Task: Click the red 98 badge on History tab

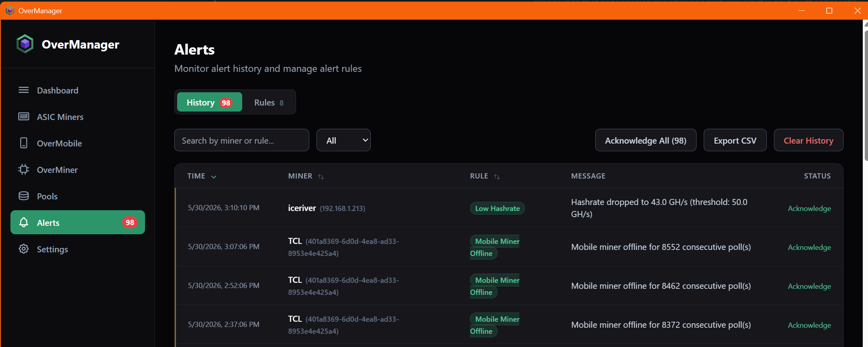Action: [226, 103]
